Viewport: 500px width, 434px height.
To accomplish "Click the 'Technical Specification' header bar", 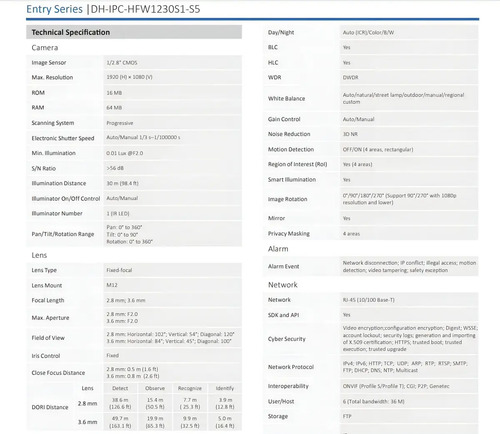I will [x=134, y=32].
